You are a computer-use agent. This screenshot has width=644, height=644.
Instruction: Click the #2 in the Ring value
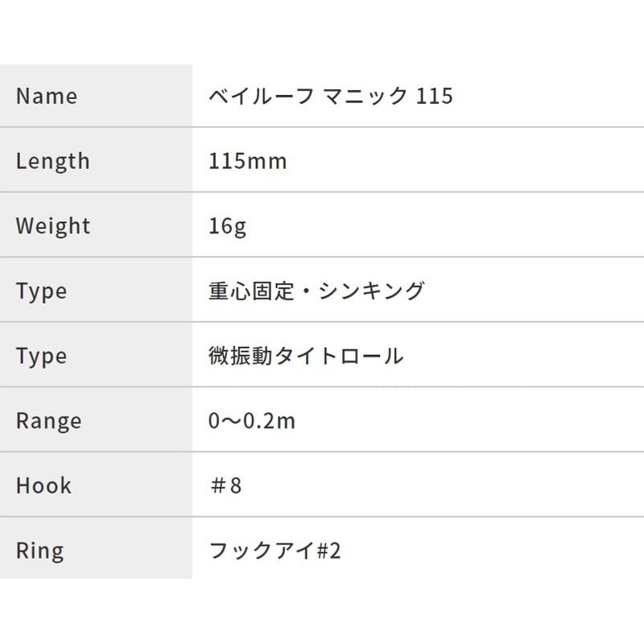[x=330, y=551]
